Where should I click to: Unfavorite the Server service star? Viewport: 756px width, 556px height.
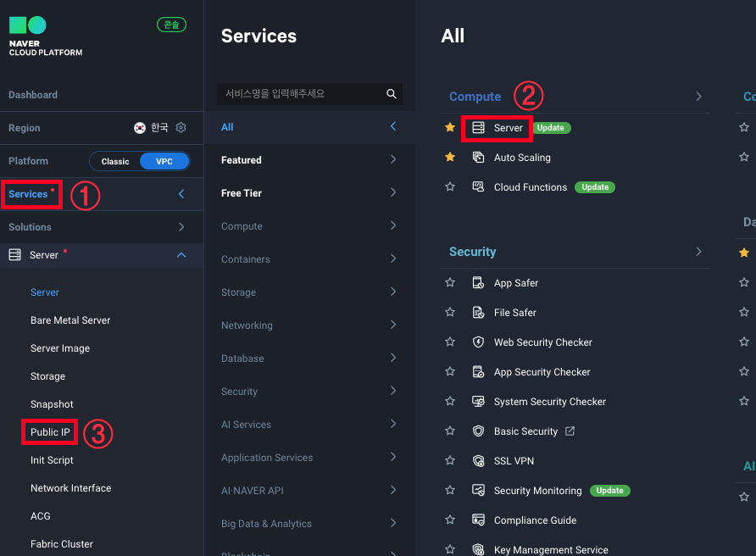(450, 127)
